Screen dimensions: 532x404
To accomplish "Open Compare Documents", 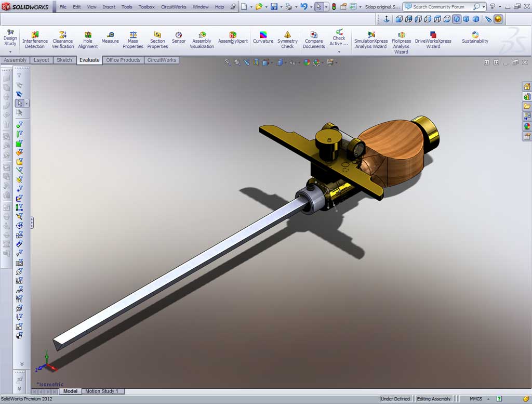I will (314, 40).
